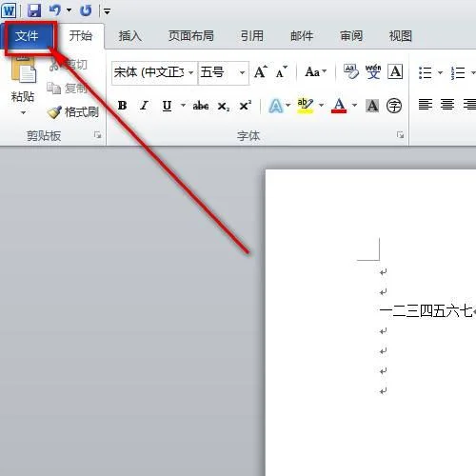Open the 插入 ribbon tab
The height and width of the screenshot is (476, 476).
pos(130,36)
